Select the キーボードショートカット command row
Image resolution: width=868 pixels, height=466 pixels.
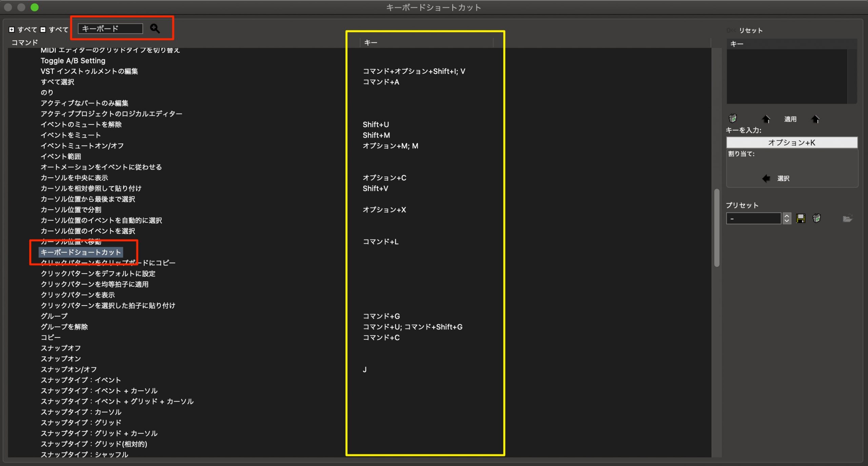coord(81,252)
